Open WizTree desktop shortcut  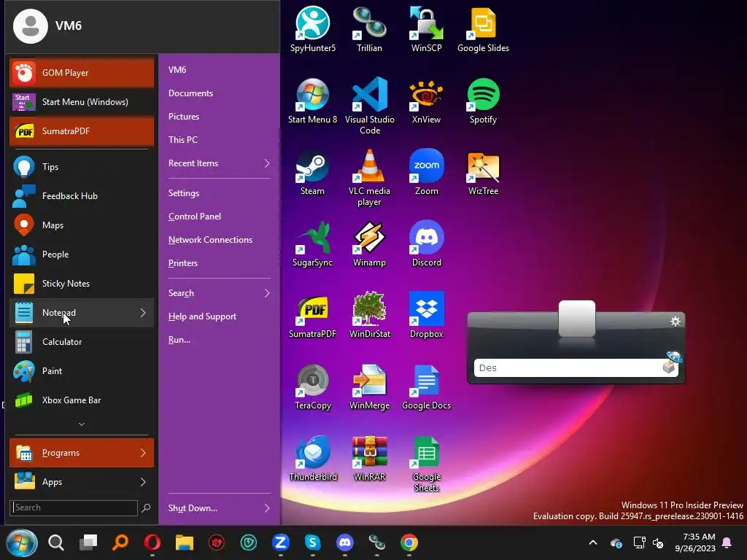[483, 172]
